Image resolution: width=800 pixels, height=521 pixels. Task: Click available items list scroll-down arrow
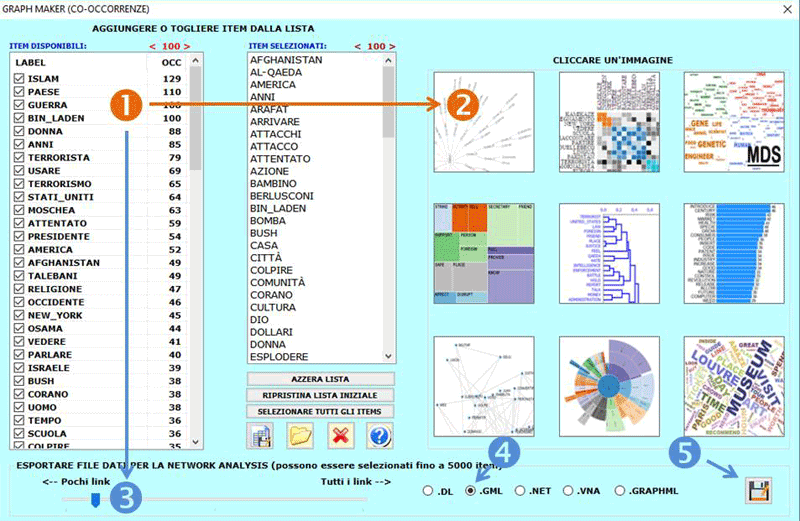195,442
